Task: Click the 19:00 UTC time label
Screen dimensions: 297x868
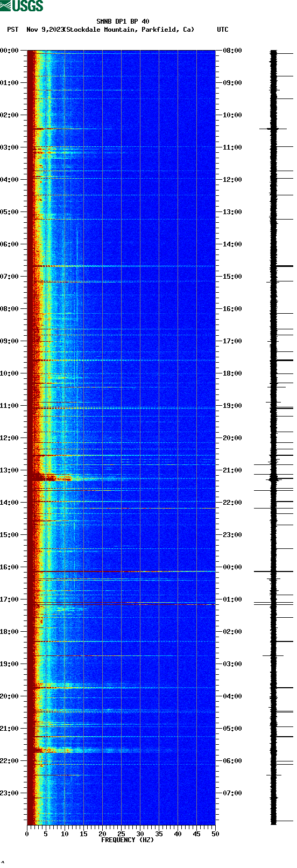Action: pyautogui.click(x=232, y=406)
